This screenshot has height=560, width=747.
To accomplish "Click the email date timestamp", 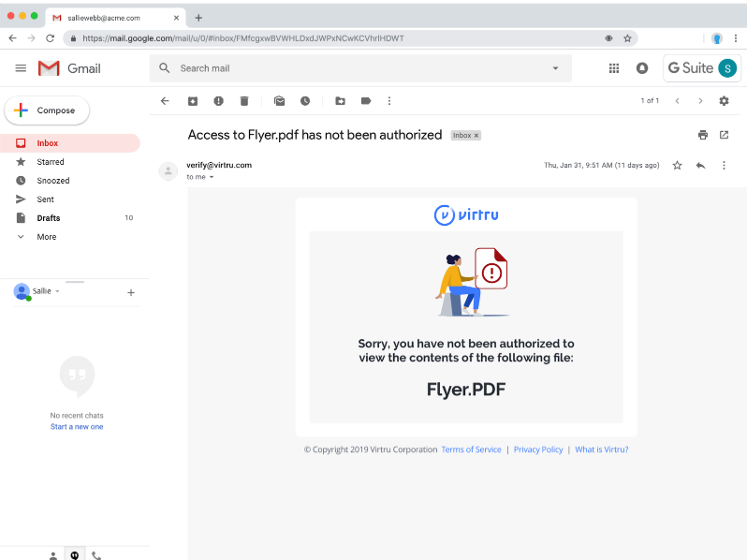I will (x=602, y=166).
